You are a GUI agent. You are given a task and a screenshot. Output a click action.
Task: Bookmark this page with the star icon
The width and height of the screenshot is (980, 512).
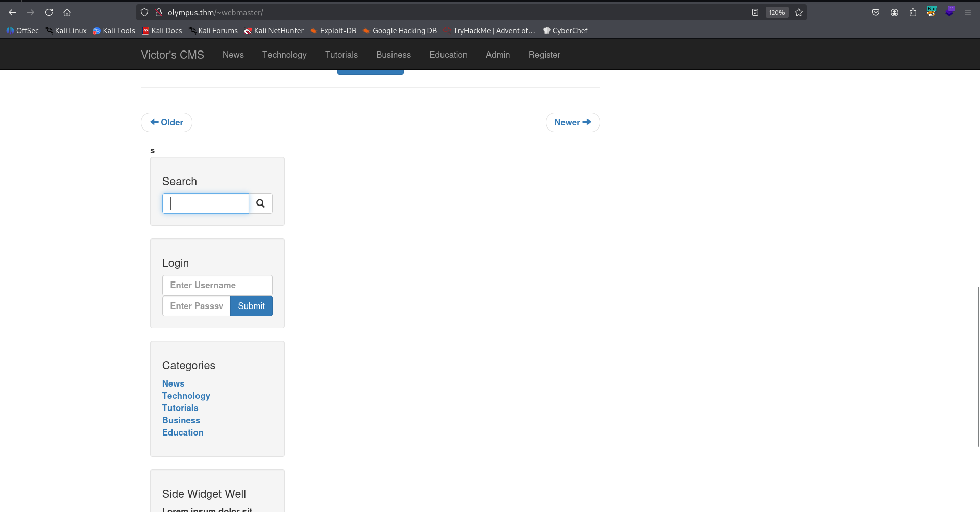point(799,12)
